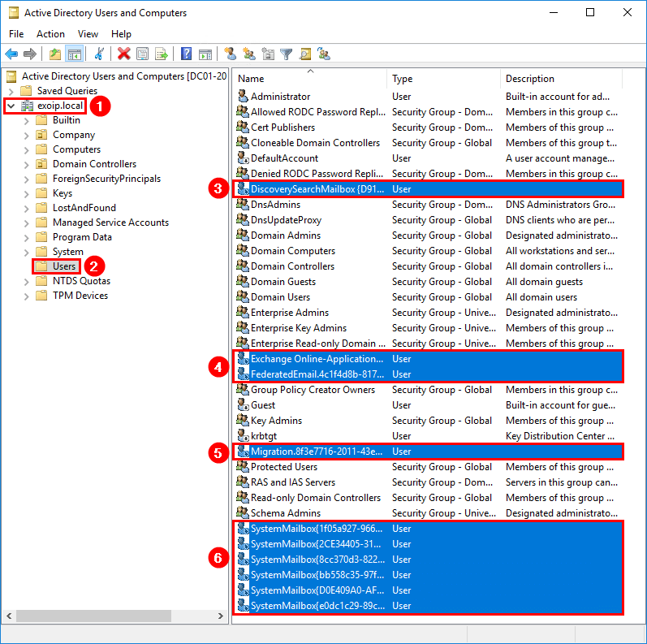Create a new user toolbar icon
The height and width of the screenshot is (644, 647).
(x=231, y=54)
